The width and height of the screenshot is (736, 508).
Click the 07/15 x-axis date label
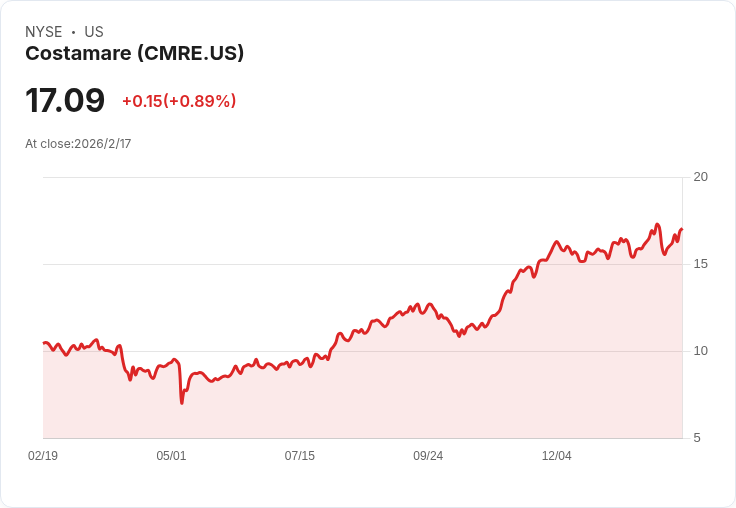click(x=299, y=456)
